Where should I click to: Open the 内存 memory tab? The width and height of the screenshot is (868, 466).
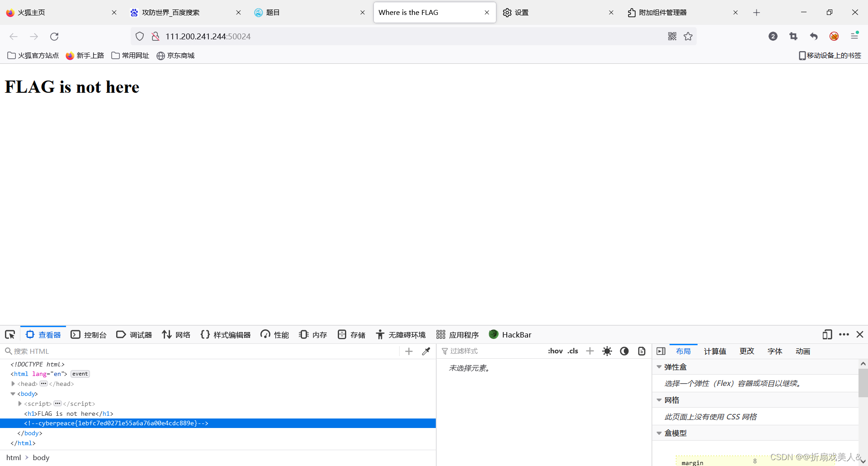coord(313,335)
